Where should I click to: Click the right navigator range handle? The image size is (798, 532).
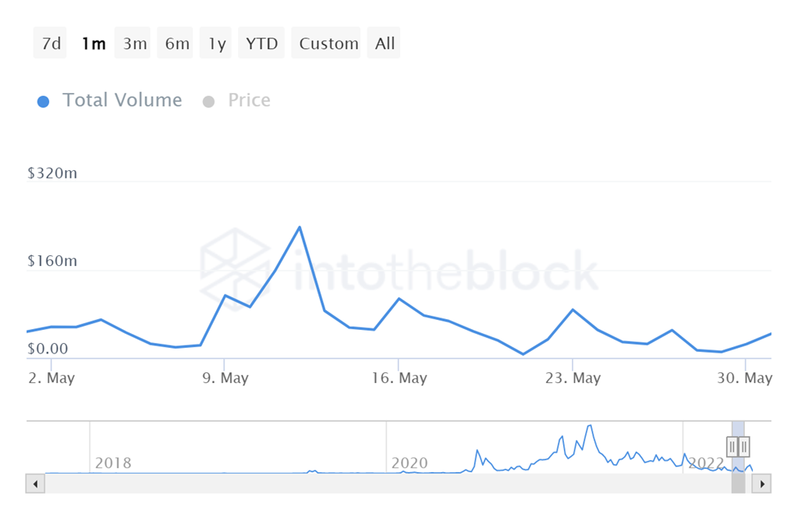coord(743,447)
